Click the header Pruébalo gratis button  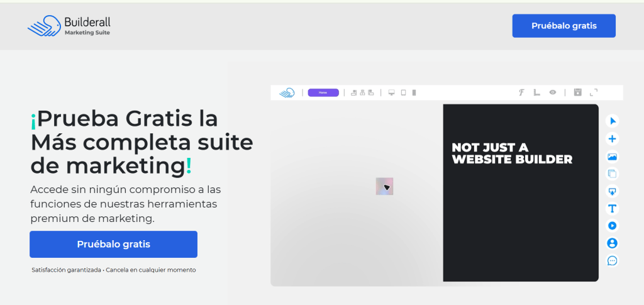pos(563,26)
